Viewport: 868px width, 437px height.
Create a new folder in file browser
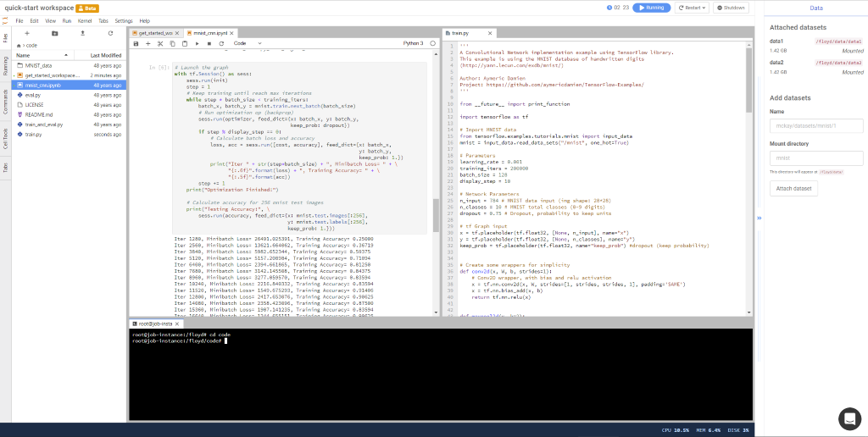pos(55,33)
